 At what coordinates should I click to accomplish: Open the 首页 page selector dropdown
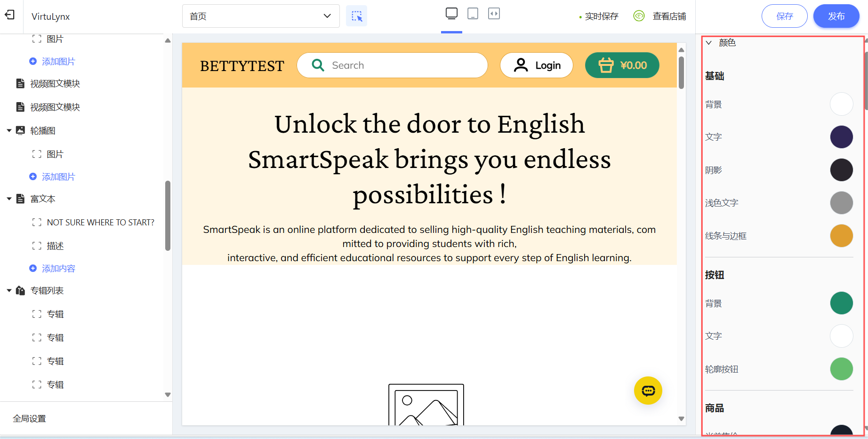(x=261, y=16)
